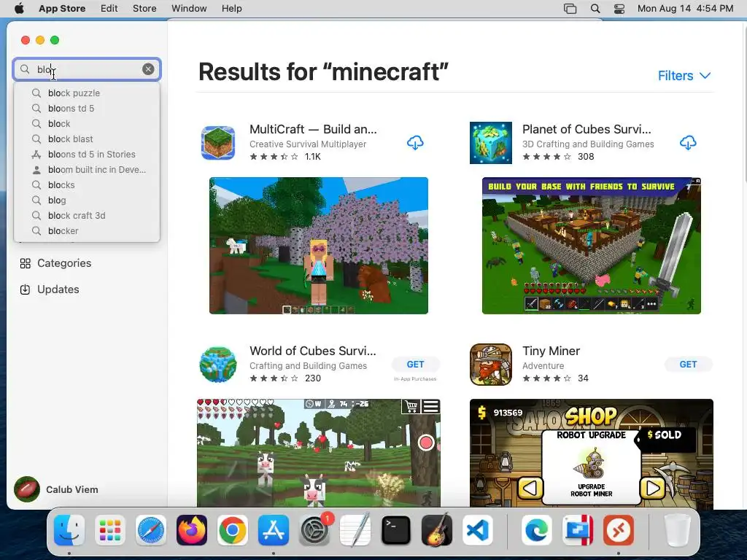Screen dimensions: 747x560
Task: Open Launchpad from the Dock
Action: 110,530
